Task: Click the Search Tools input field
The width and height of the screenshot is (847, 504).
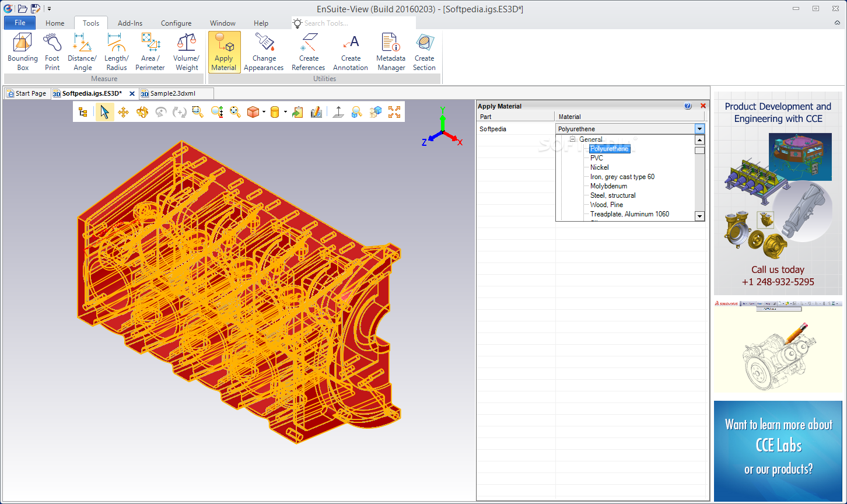Action: click(354, 23)
